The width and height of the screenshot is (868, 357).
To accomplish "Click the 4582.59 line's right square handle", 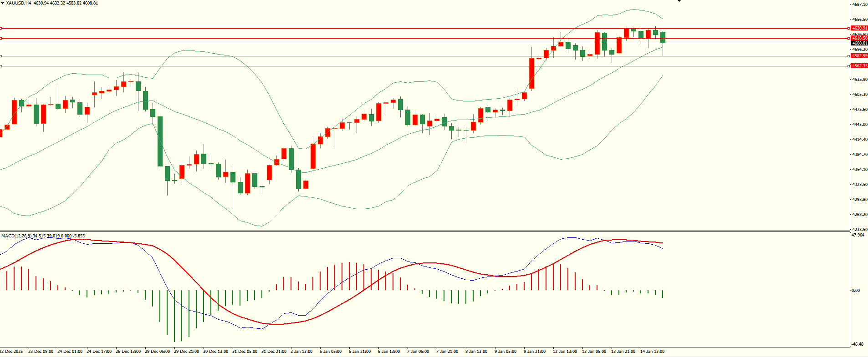I will pos(848,56).
